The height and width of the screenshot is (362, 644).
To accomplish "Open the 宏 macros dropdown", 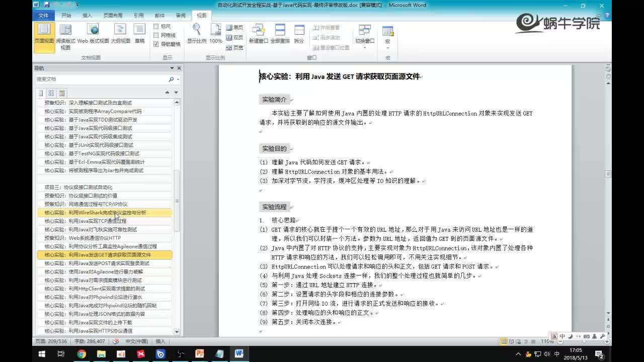I will 387,37.
